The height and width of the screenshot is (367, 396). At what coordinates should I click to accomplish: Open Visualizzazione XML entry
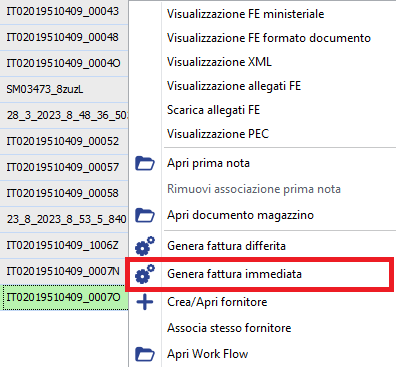click(x=219, y=62)
